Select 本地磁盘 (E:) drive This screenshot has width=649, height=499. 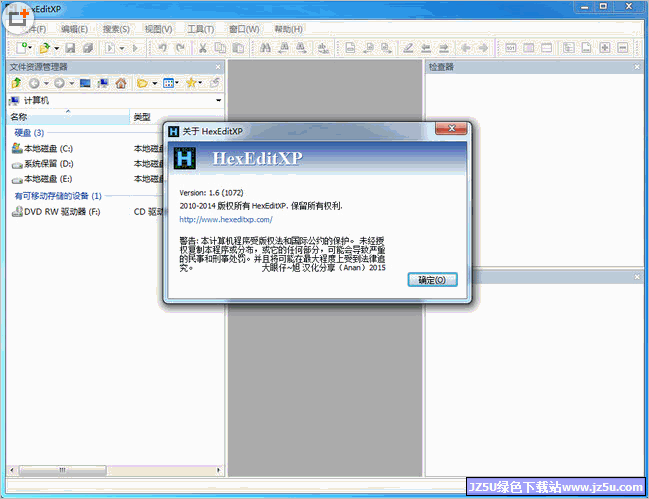(42, 179)
